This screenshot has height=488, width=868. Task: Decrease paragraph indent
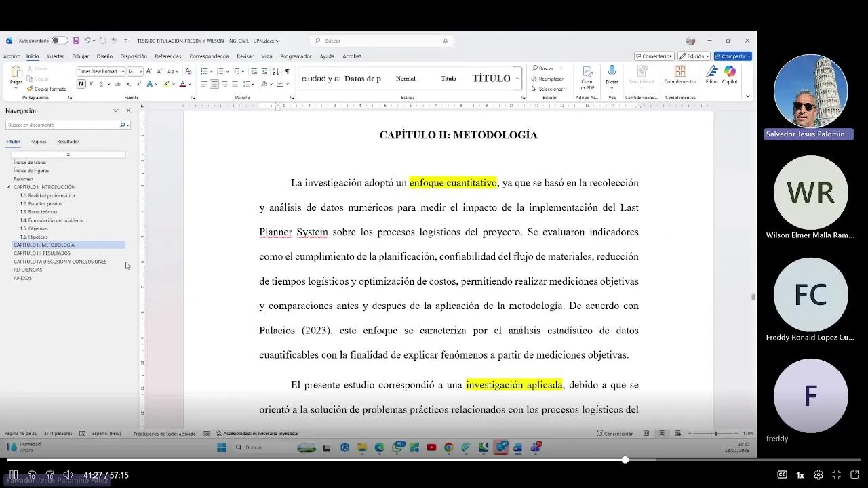(254, 71)
